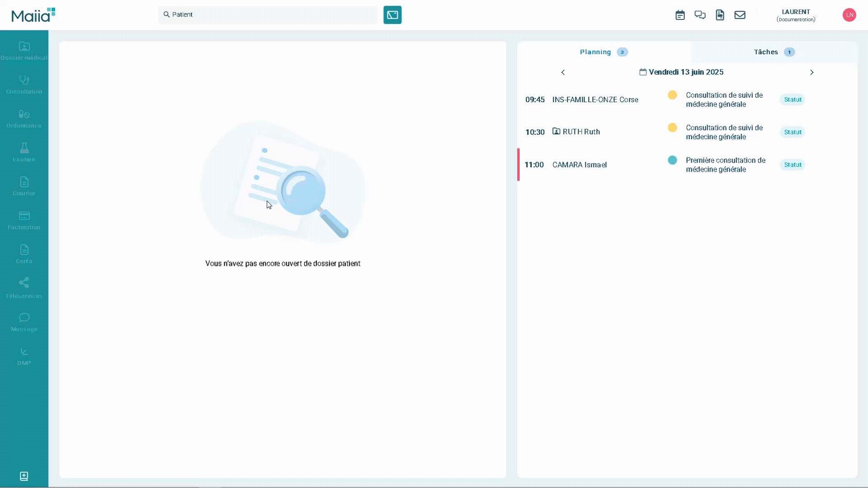Open the Ordonnance section
Screen dimensions: 868x488
click(x=24, y=119)
